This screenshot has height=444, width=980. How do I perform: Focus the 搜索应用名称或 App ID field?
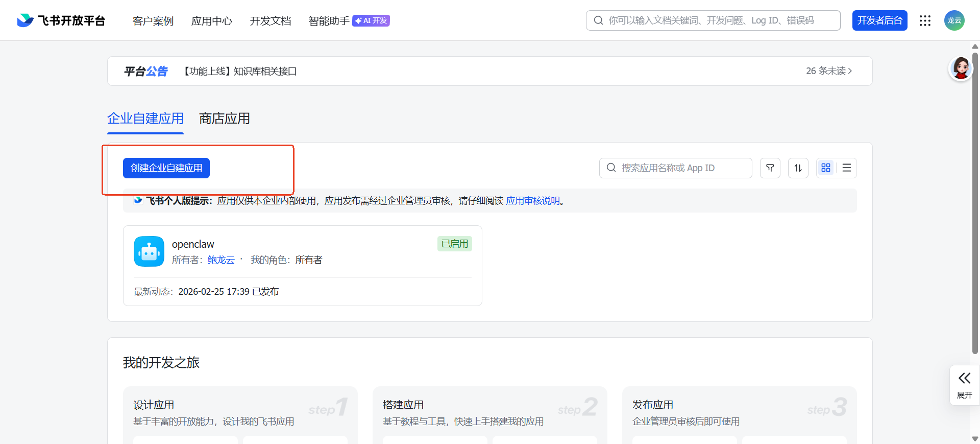click(675, 168)
